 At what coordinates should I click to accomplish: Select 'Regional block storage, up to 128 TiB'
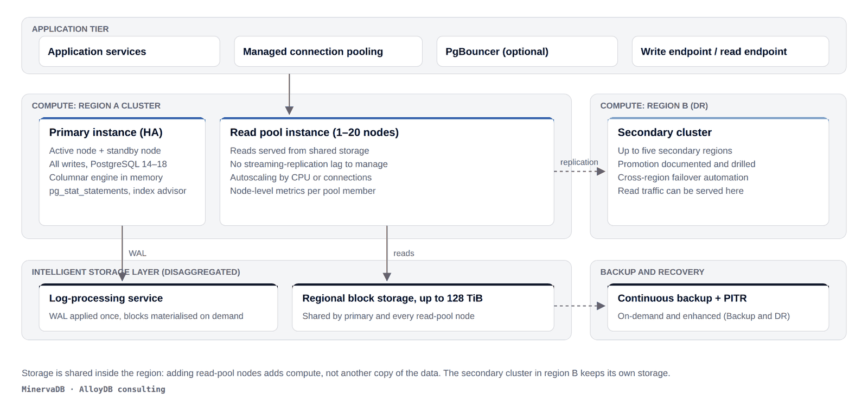[x=392, y=298]
